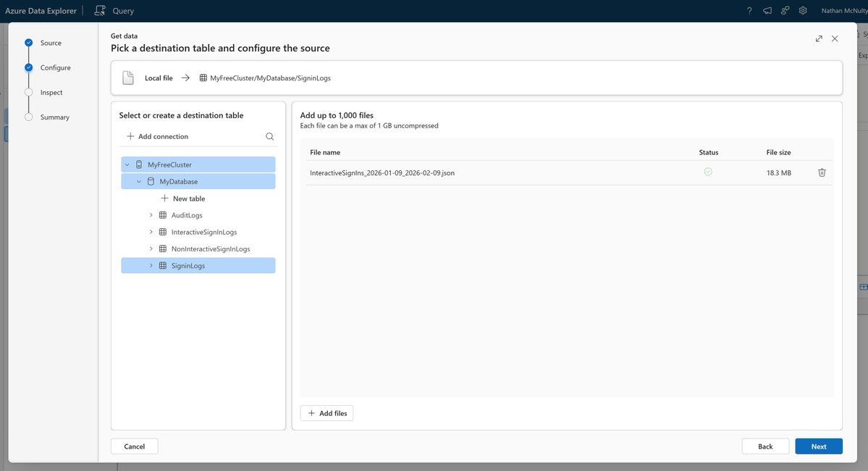This screenshot has height=471, width=868.
Task: Click the plus icon beside Add connection
Action: 130,136
